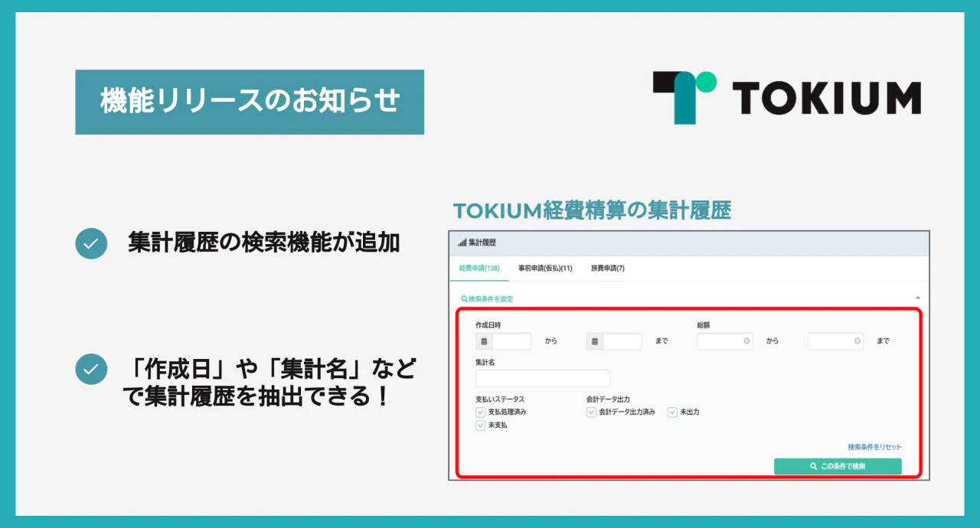The width and height of the screenshot is (980, 528).
Task: Click the 支払いステータス label
Action: click(500, 399)
